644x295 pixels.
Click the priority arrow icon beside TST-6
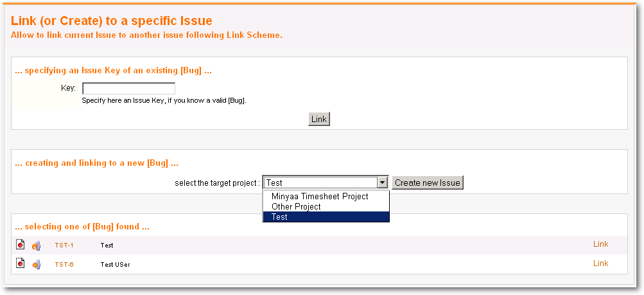click(37, 265)
